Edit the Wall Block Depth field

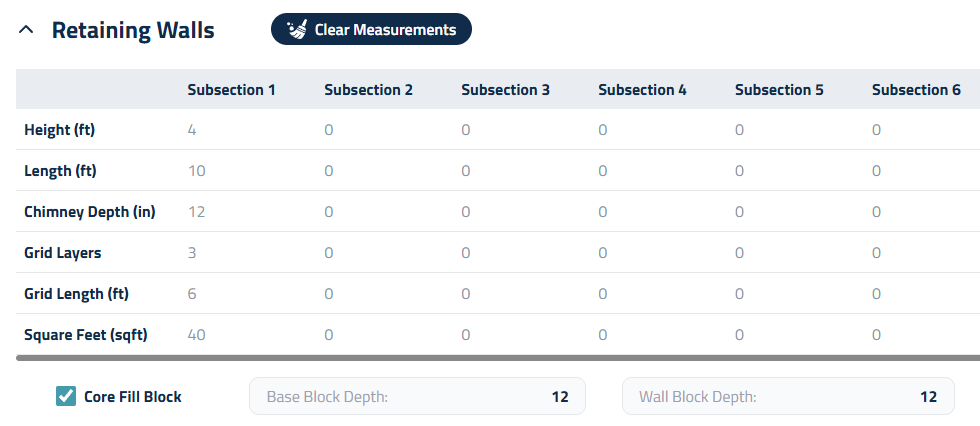click(788, 397)
